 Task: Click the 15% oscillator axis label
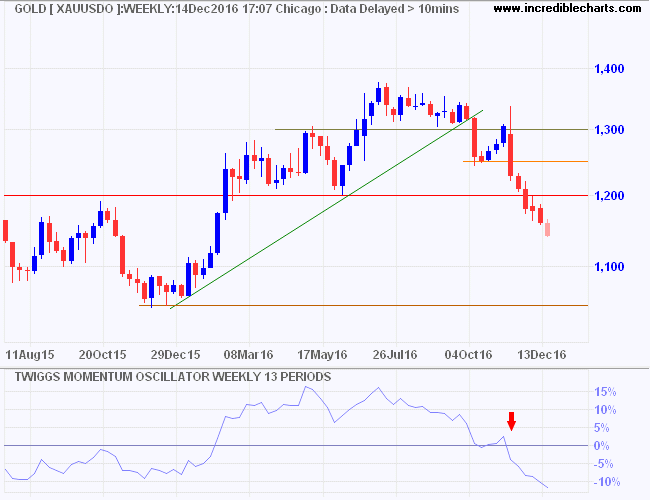pos(605,392)
